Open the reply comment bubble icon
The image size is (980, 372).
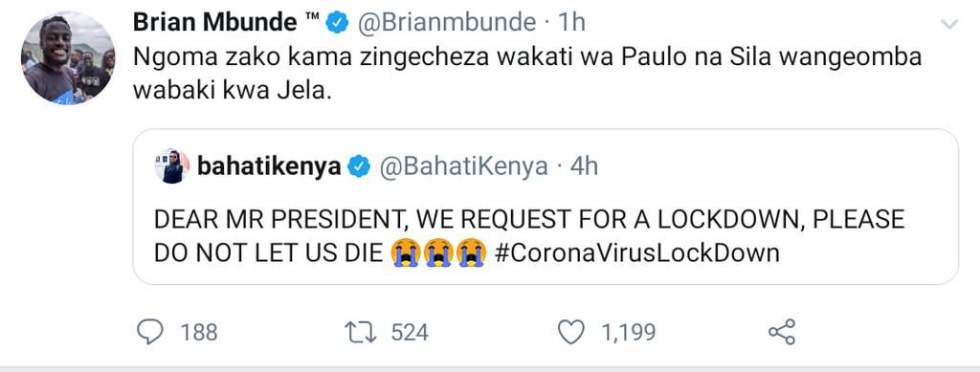tap(150, 332)
